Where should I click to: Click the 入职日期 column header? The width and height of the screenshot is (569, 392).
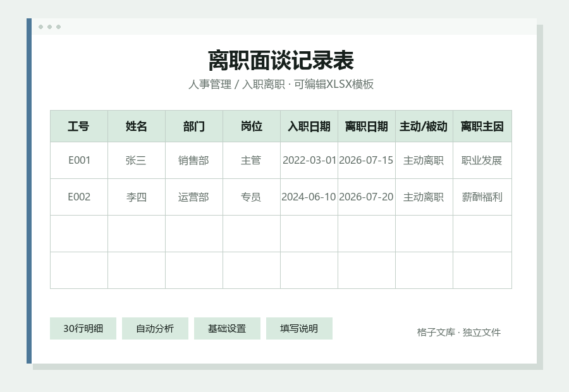click(309, 126)
